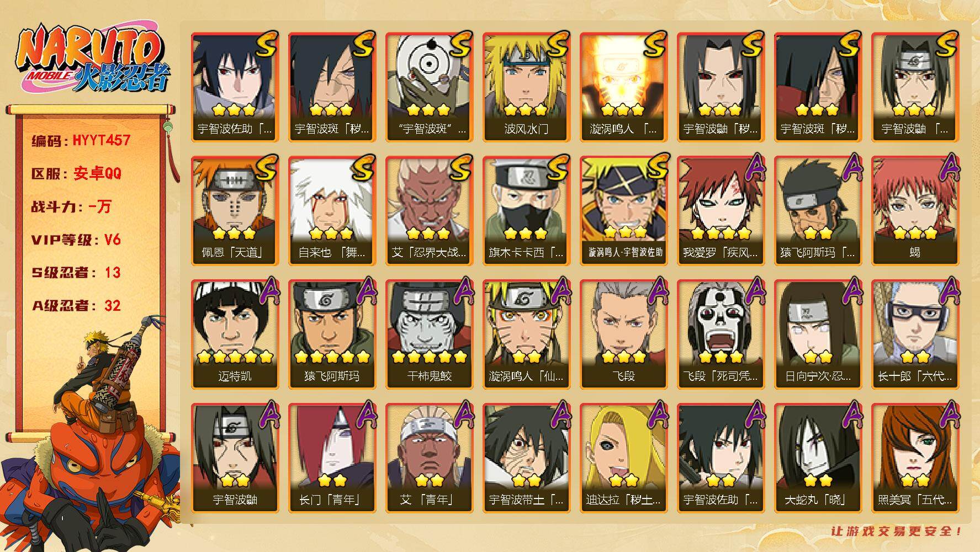Click the VIP等级 V6 label

coord(76,240)
